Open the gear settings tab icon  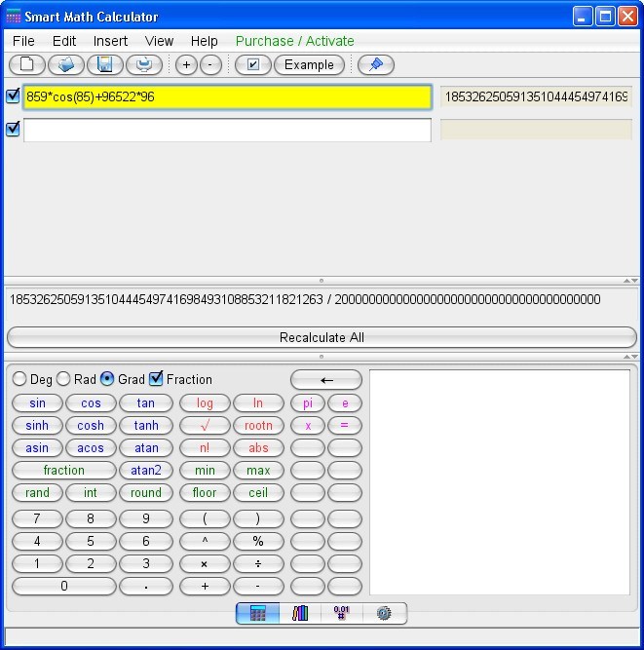point(384,613)
